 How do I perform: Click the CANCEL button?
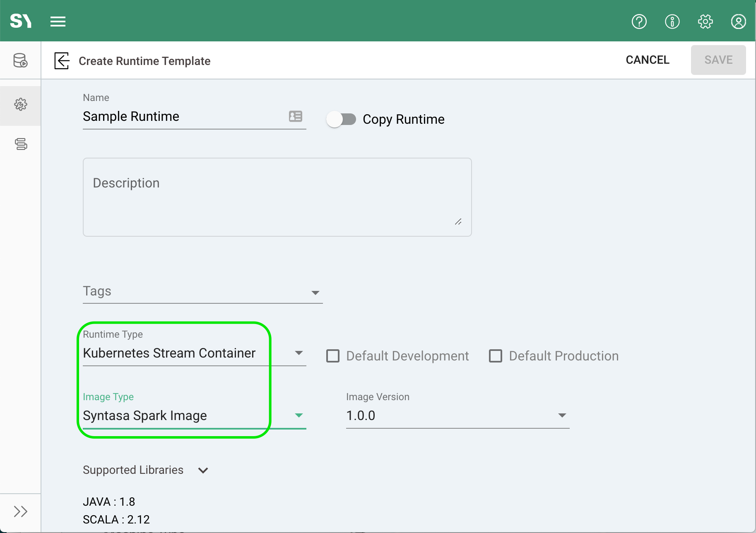[x=647, y=60]
